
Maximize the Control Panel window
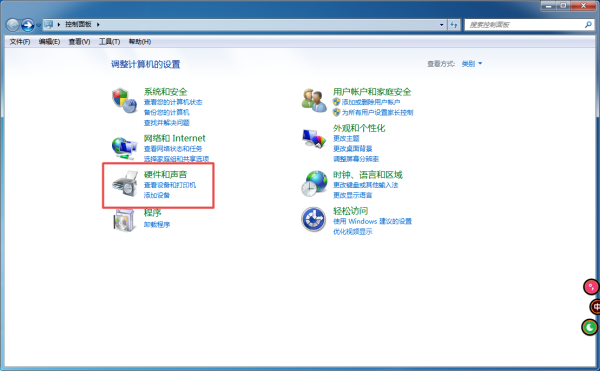[x=563, y=5]
